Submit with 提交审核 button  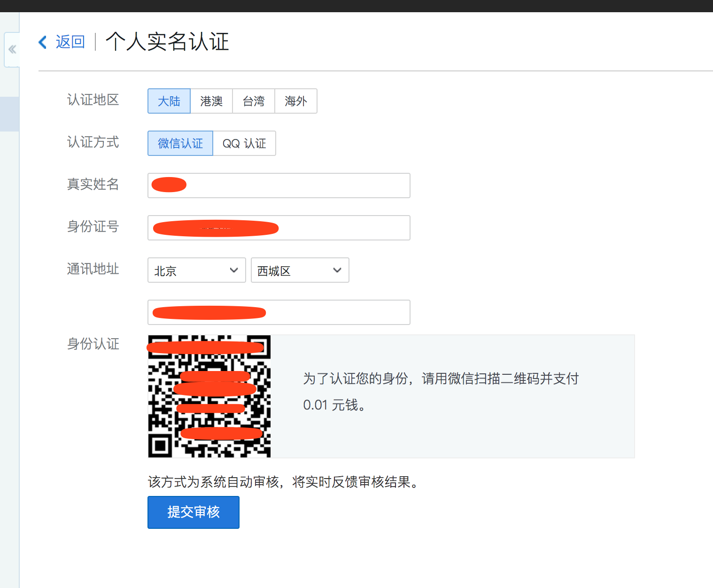194,512
